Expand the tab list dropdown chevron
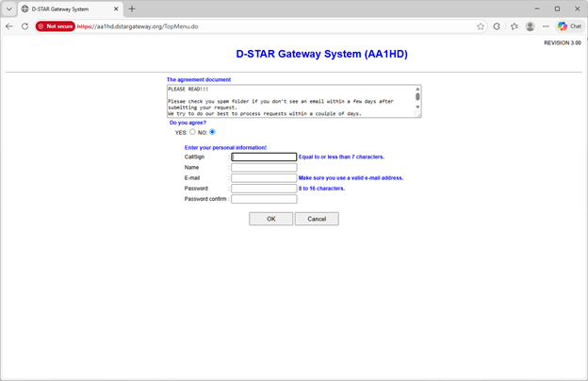This screenshot has height=381, width=588. click(x=8, y=8)
